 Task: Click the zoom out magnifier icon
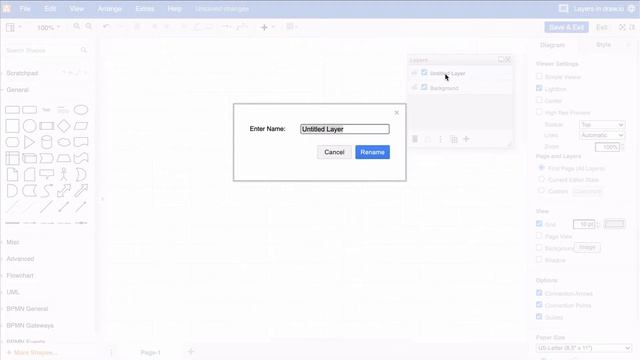(x=89, y=27)
